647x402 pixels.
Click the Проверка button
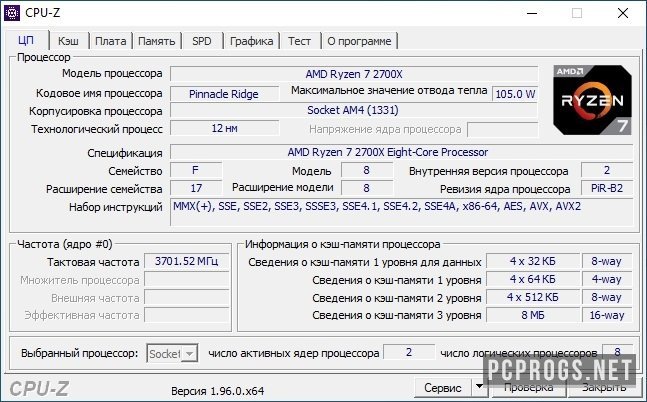coord(528,387)
